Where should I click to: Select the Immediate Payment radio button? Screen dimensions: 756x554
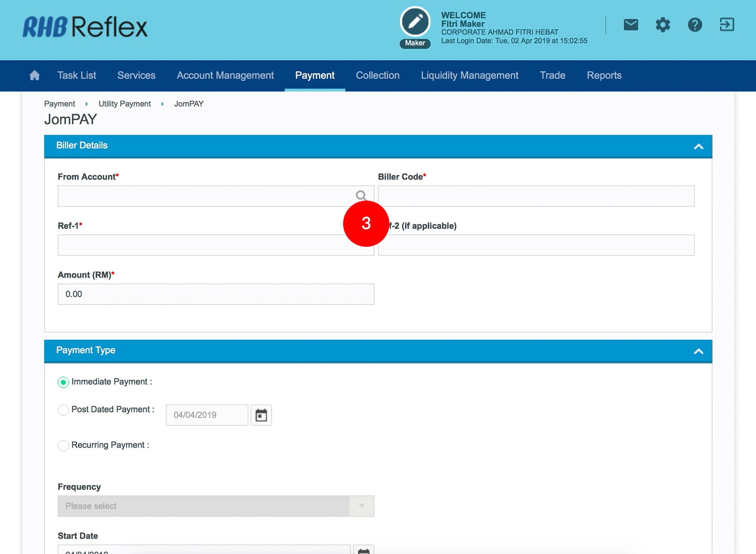pyautogui.click(x=63, y=382)
